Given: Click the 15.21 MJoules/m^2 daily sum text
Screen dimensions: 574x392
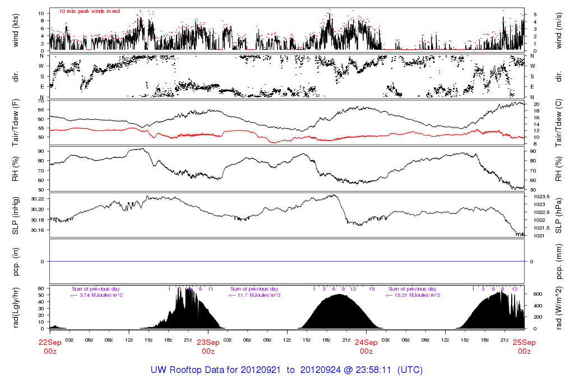Looking at the screenshot, I should [x=414, y=295].
